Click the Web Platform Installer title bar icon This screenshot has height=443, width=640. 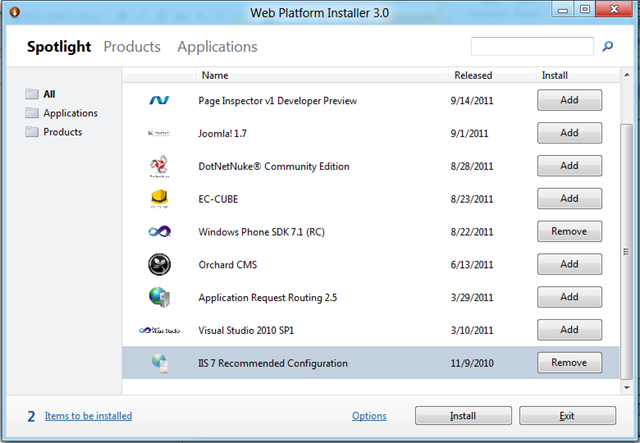coord(15,12)
